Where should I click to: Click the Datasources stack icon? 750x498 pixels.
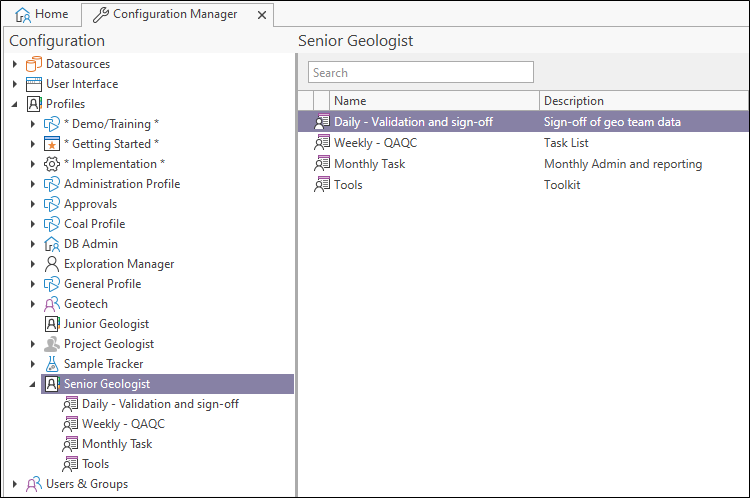click(35, 64)
